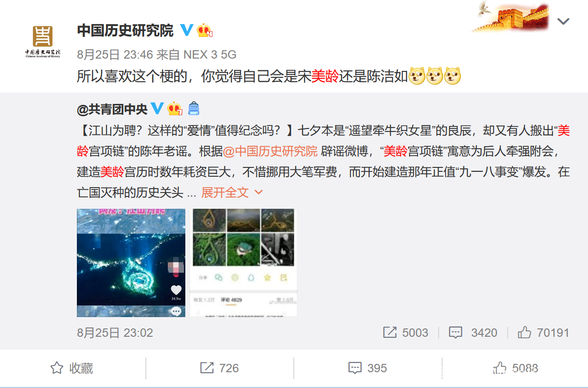This screenshot has height=388, width=588.
Task: Click the crown membership badge next to 中国历史研究院
Action: click(205, 31)
